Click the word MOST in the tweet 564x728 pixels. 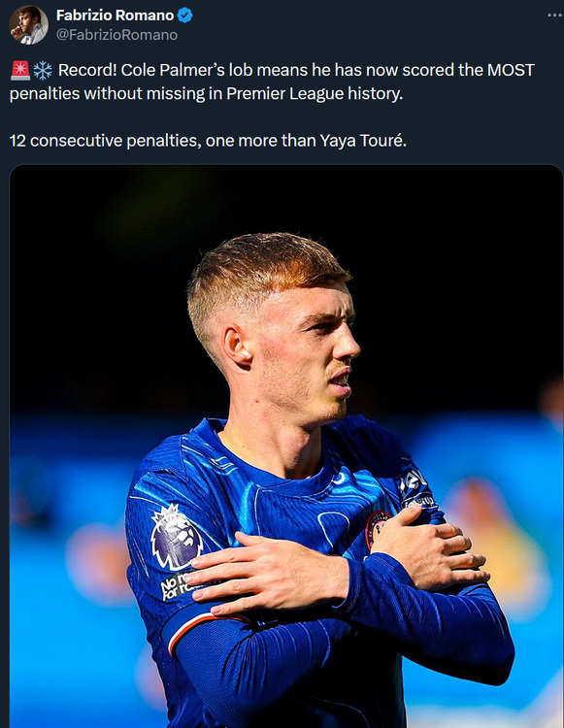511,70
